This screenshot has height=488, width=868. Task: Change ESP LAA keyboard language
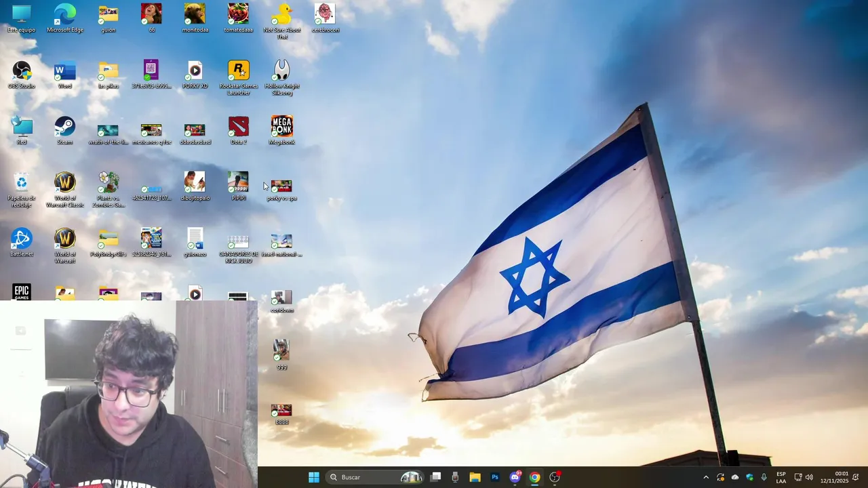(781, 477)
